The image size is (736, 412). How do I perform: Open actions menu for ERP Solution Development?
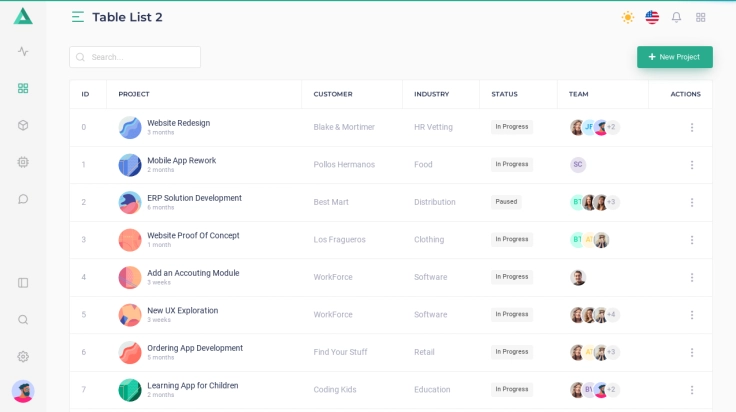pyautogui.click(x=691, y=202)
